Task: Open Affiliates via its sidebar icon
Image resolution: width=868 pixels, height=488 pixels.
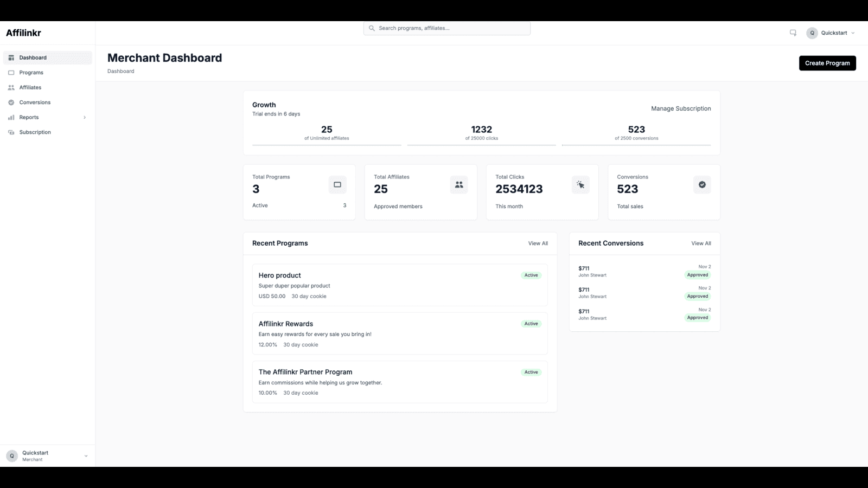Action: tap(11, 87)
